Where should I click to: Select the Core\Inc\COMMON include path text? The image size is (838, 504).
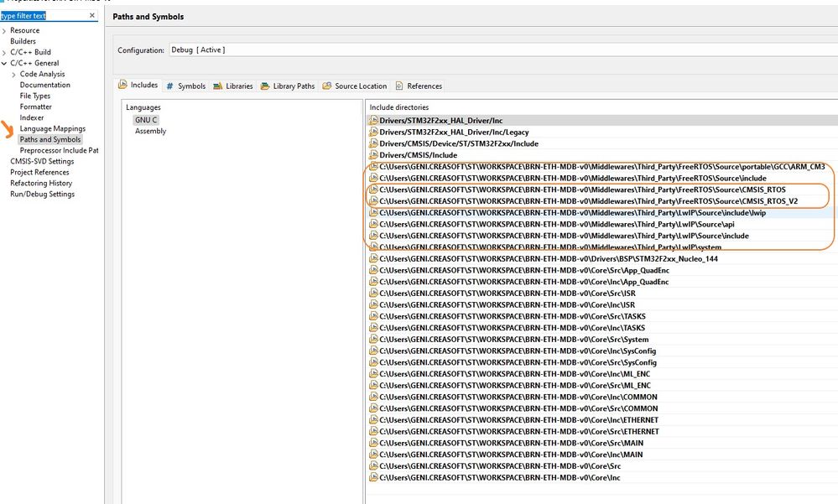[518, 397]
